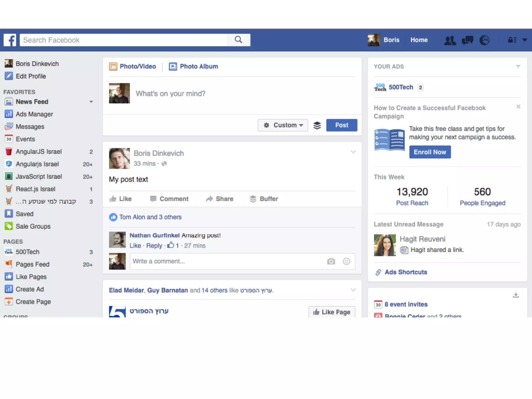Click the Buffer stack icon beside Post
Image resolution: width=532 pixels, height=399 pixels.
(317, 125)
